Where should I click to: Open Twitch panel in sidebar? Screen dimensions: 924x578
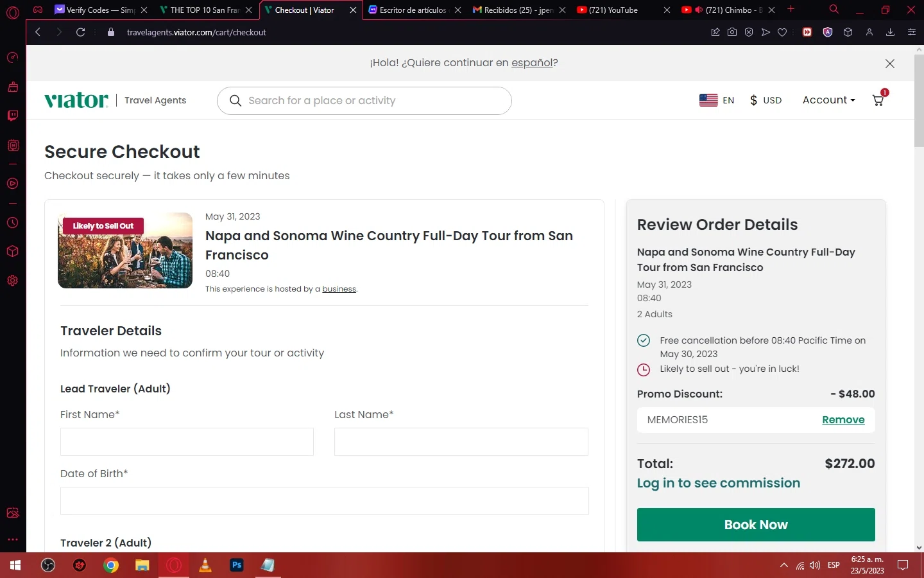pos(12,116)
